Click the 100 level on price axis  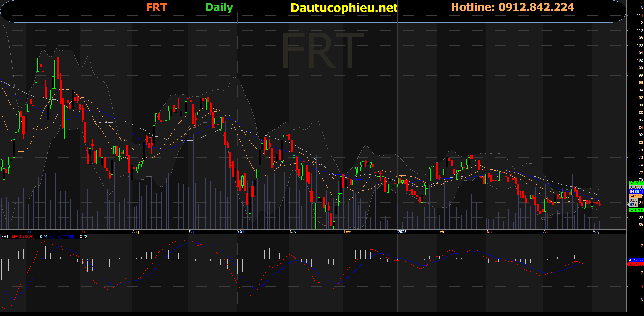click(x=640, y=68)
